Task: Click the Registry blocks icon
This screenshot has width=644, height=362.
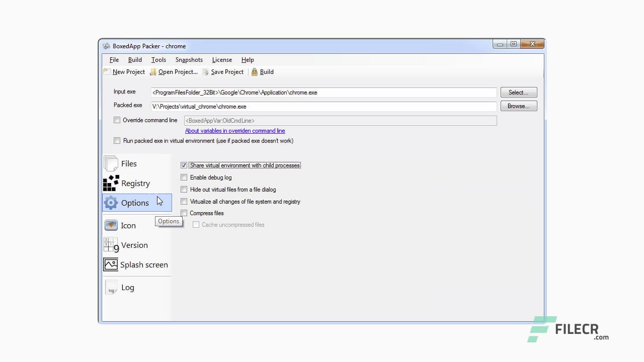Action: click(111, 183)
